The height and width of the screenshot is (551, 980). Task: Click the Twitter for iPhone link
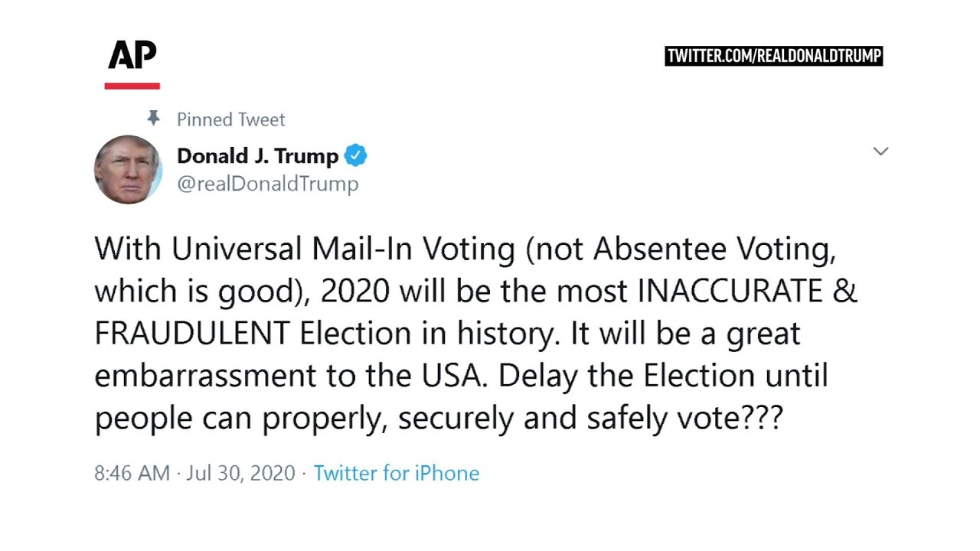click(x=396, y=473)
